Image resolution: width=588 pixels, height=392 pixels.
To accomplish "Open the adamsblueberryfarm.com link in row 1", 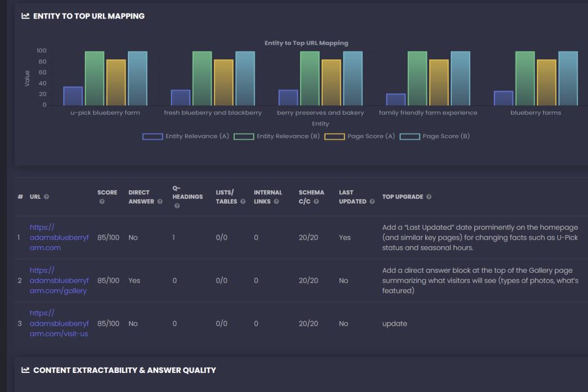I will (59, 237).
